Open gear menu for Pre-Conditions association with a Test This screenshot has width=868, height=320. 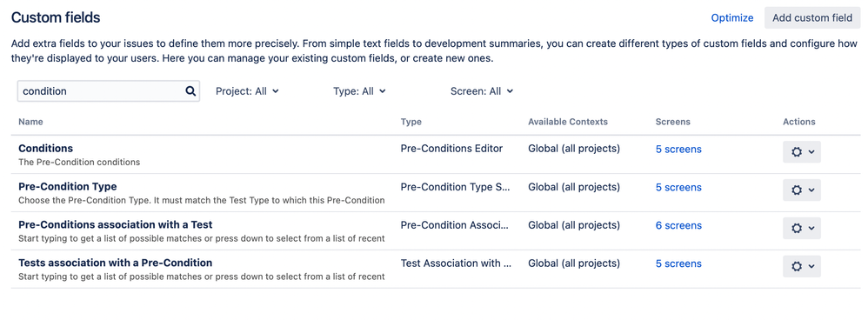tap(802, 228)
